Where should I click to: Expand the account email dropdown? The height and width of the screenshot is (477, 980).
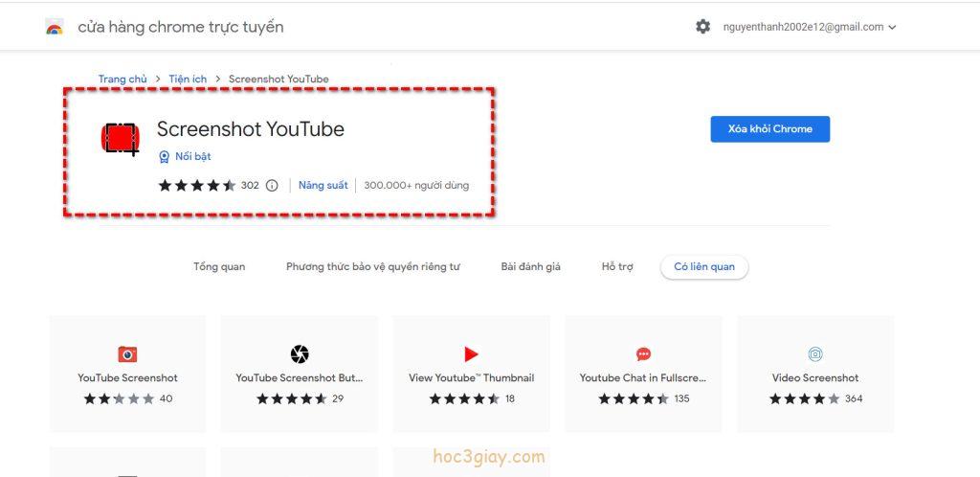(x=892, y=28)
